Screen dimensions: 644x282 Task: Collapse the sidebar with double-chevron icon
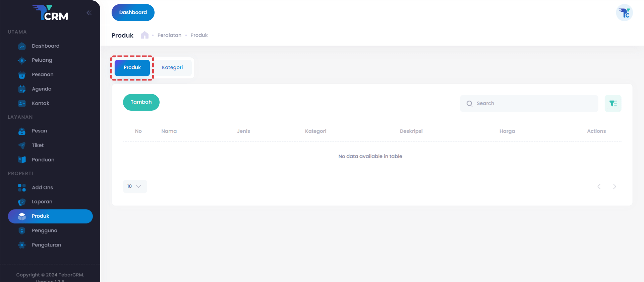click(89, 13)
